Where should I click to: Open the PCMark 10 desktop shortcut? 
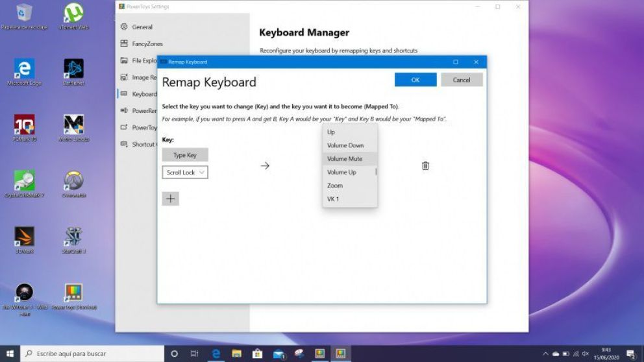[24, 128]
